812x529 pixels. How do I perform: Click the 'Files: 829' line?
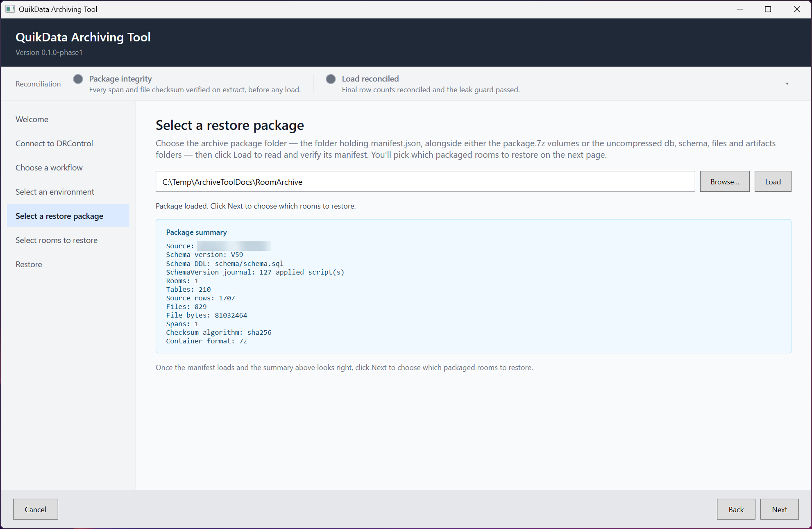tap(186, 307)
